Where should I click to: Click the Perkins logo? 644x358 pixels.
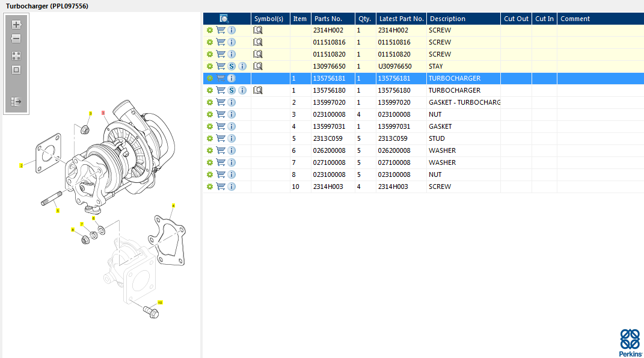630,343
